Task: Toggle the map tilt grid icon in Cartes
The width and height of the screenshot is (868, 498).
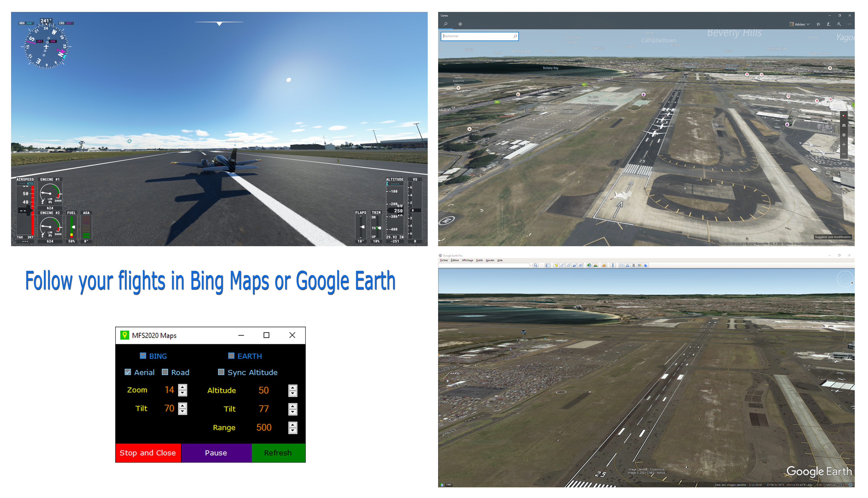Action: click(x=844, y=126)
